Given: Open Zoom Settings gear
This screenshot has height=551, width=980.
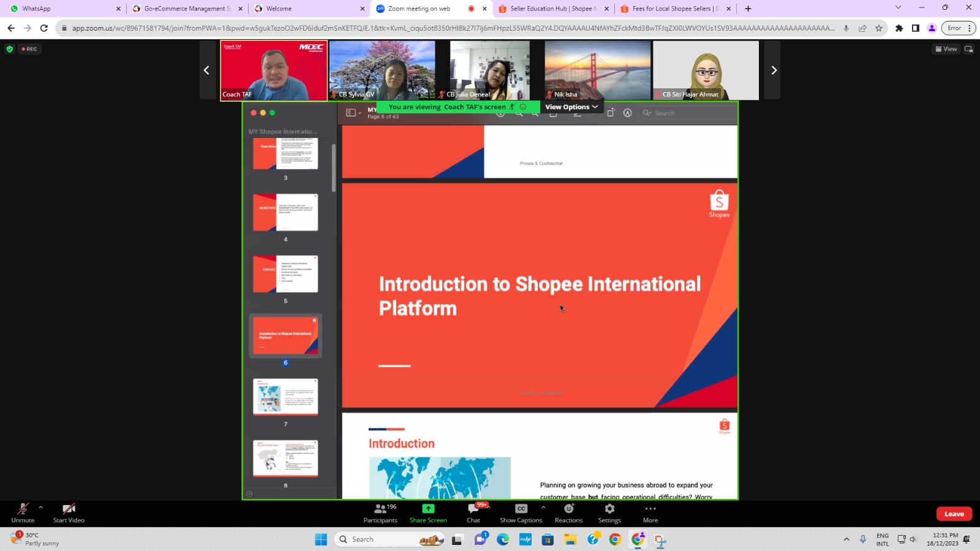Looking at the screenshot, I should click(609, 513).
